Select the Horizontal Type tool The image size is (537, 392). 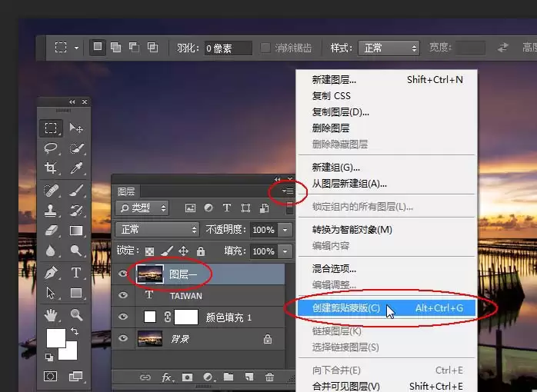[76, 273]
